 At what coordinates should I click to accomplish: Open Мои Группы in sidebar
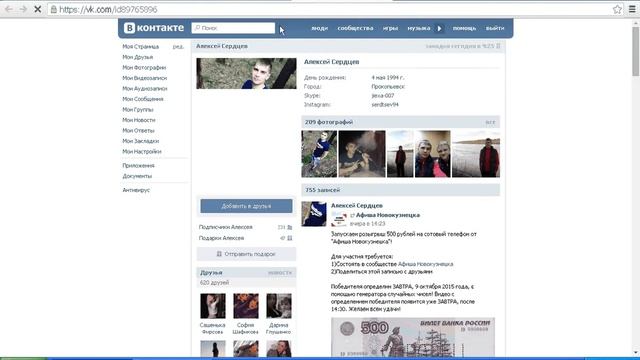(138, 109)
